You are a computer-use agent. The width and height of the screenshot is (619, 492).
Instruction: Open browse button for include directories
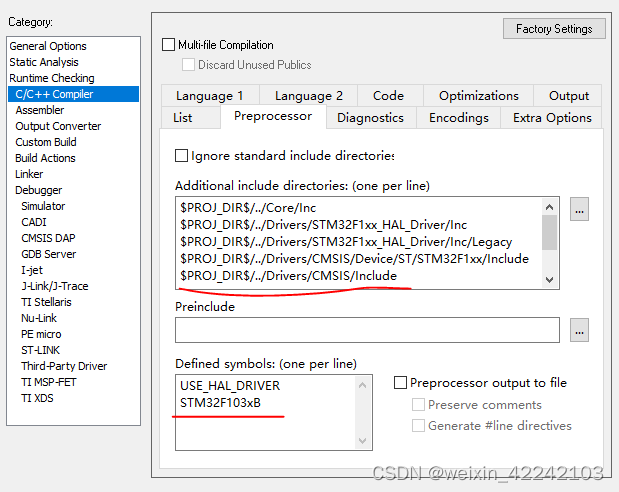[x=579, y=209]
